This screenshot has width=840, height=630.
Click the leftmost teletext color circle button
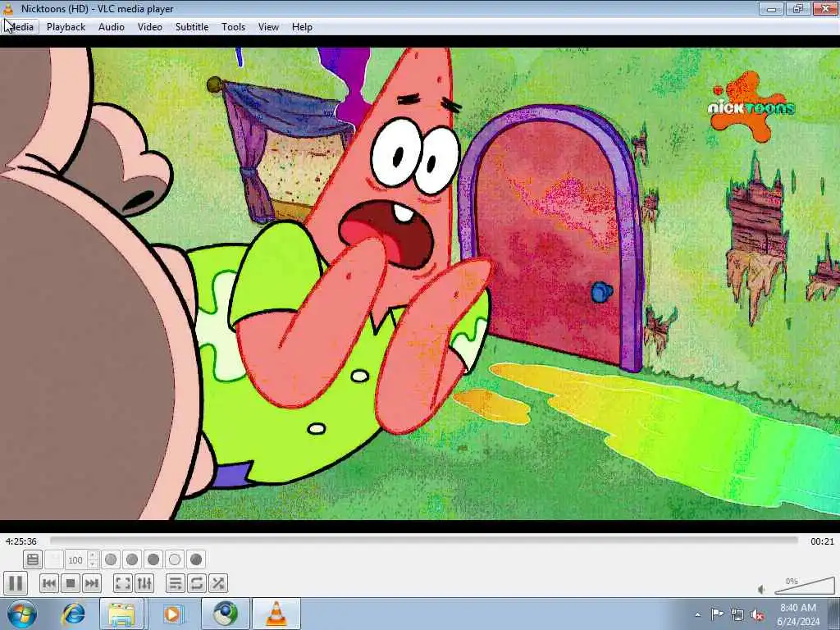[x=111, y=559]
